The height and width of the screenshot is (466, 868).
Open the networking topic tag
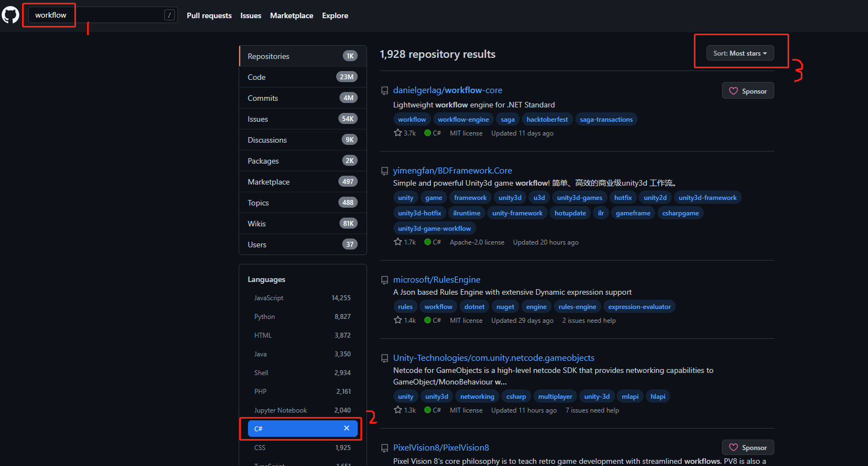pyautogui.click(x=477, y=397)
